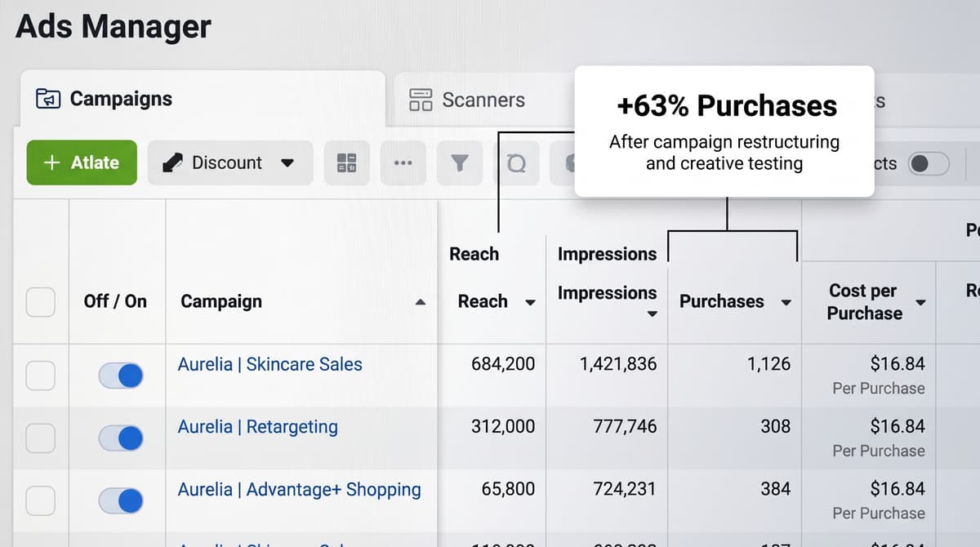Select $16.84 cost in Skincare Sales row

click(898, 364)
